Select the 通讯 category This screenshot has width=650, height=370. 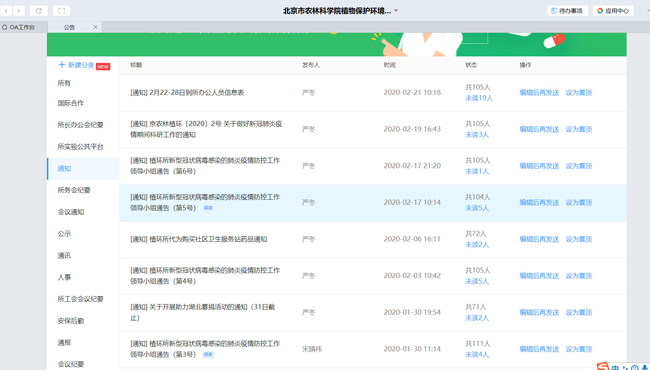click(x=64, y=256)
